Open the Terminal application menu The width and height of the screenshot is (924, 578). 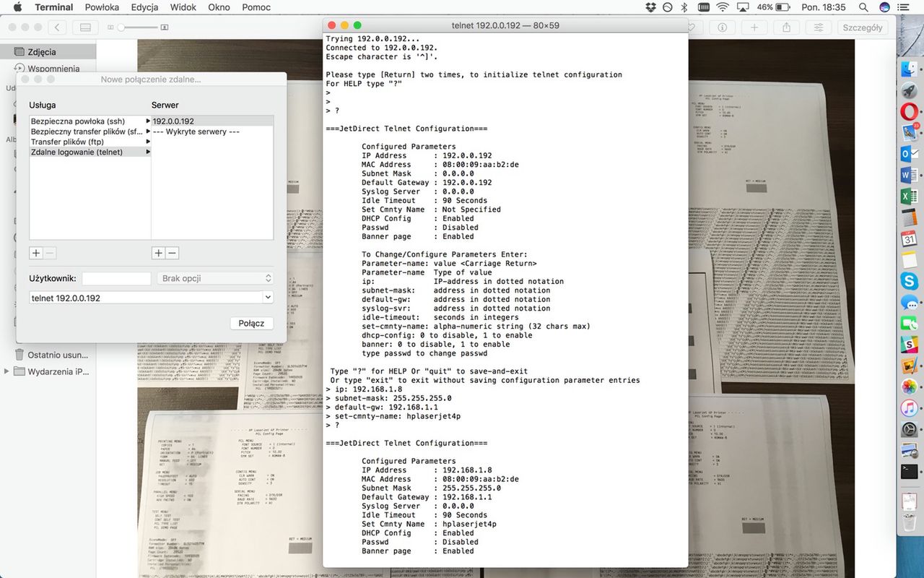pos(53,7)
